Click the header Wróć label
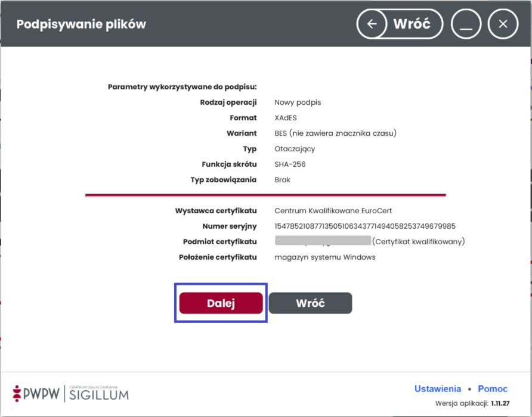This screenshot has width=532, height=417. (412, 24)
